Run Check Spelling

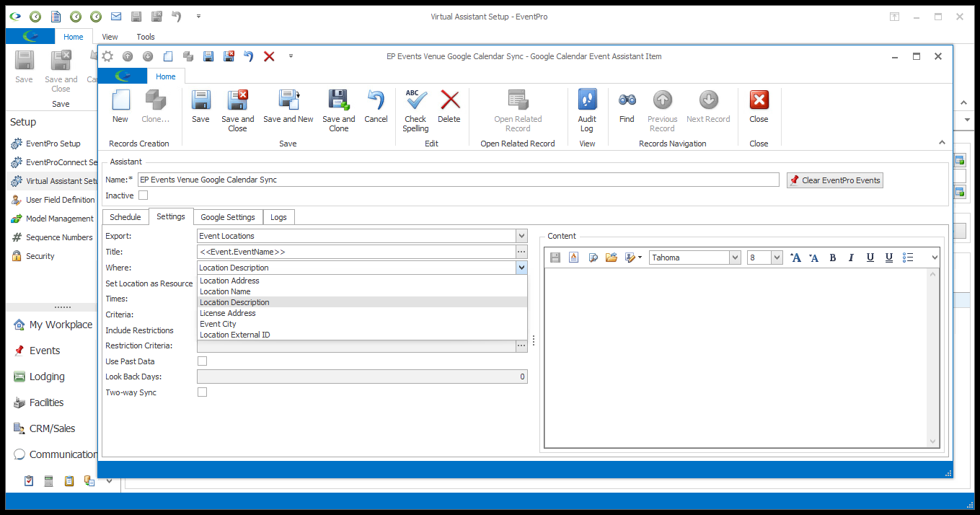[416, 111]
